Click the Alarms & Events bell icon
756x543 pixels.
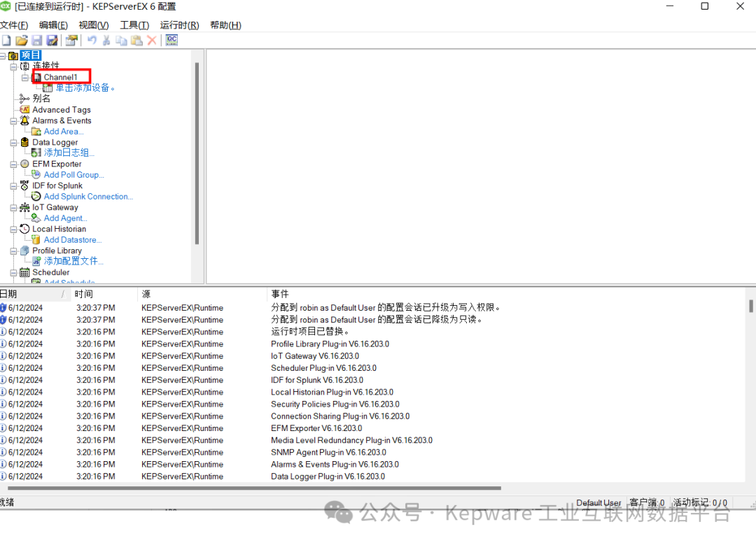pyautogui.click(x=24, y=120)
